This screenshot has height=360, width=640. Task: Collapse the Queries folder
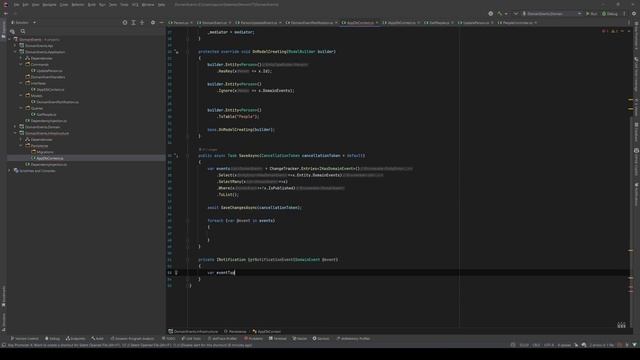(21, 108)
